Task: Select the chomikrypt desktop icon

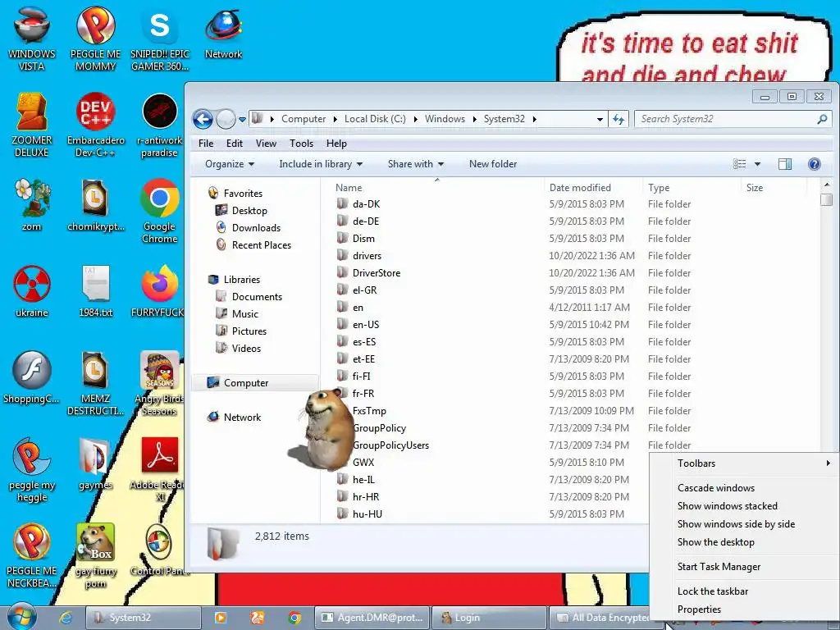Action: click(95, 204)
